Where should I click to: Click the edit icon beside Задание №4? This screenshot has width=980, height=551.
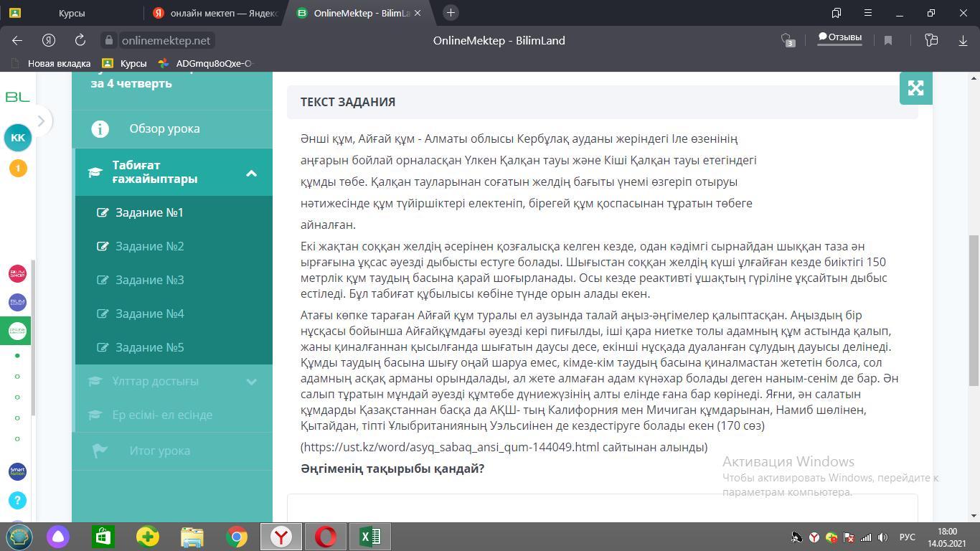pyautogui.click(x=103, y=314)
